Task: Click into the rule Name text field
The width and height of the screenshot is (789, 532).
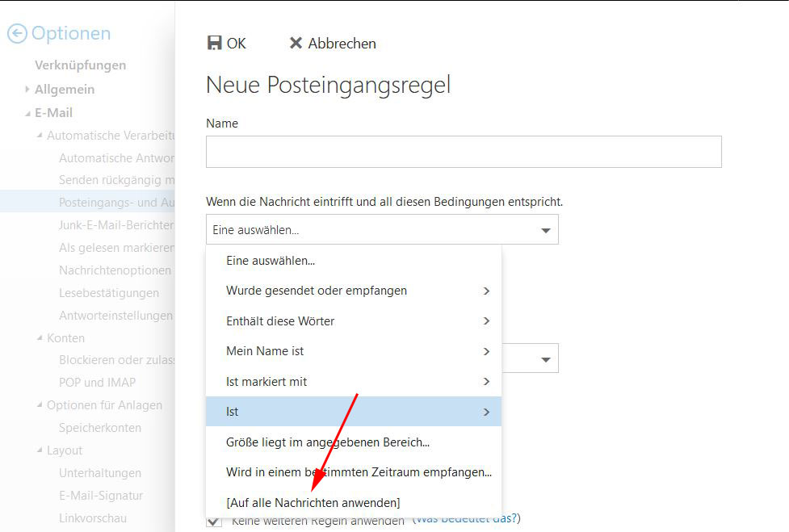Action: pyautogui.click(x=464, y=152)
